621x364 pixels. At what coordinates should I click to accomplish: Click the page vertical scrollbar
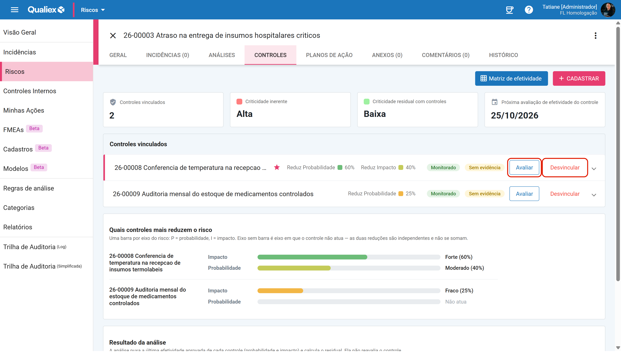click(x=618, y=154)
